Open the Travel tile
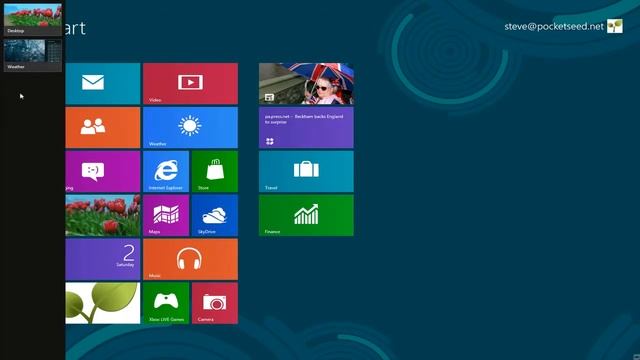640x360 pixels. (x=306, y=171)
